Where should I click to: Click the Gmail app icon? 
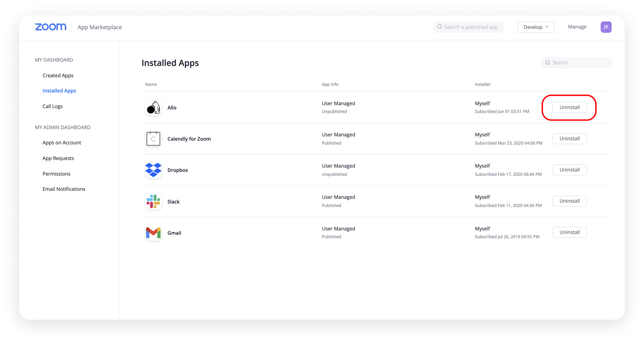[153, 233]
